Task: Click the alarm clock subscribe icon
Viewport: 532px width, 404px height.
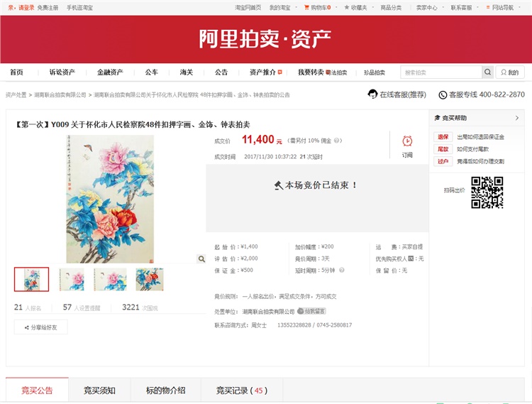Action: click(407, 141)
